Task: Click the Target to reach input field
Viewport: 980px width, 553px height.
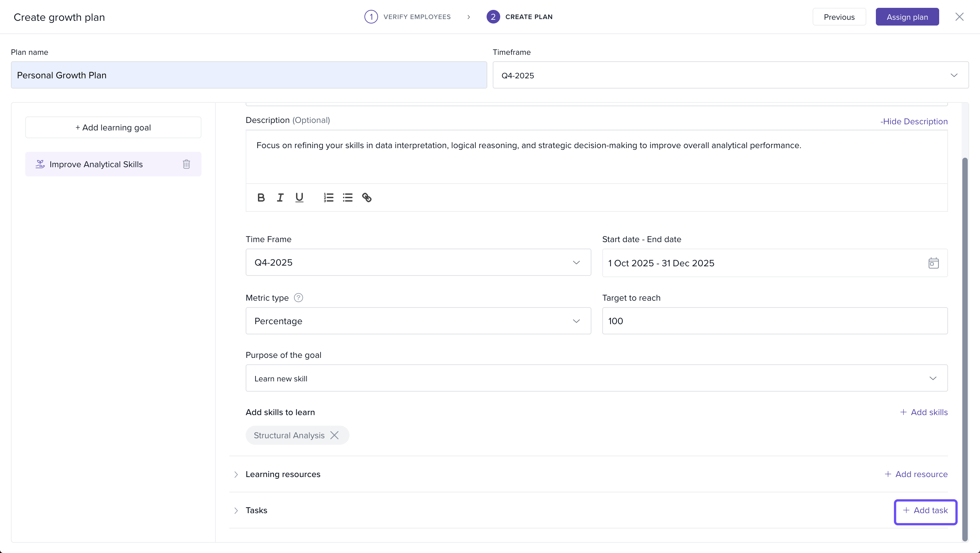Action: click(x=774, y=321)
